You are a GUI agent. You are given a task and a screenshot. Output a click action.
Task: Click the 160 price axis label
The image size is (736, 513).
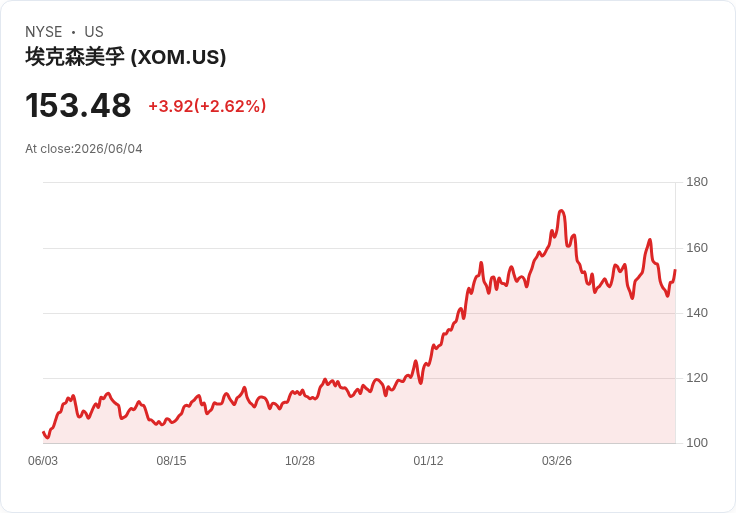click(697, 248)
